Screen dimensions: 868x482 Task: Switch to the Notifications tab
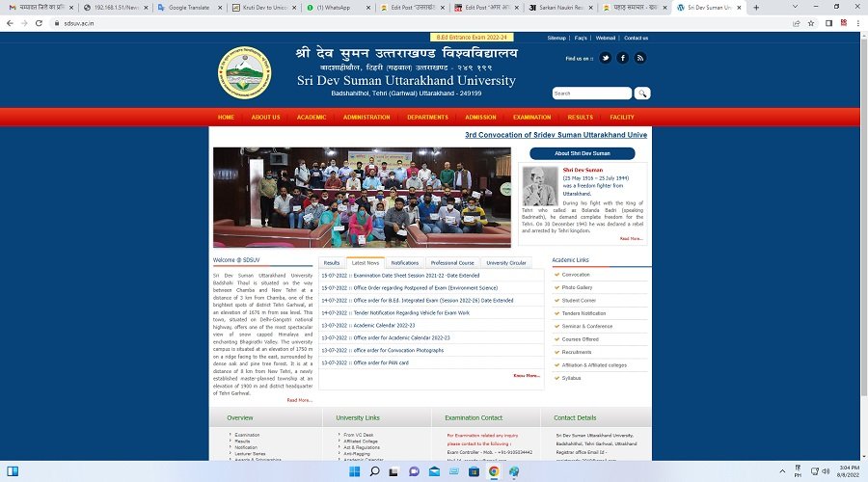pyautogui.click(x=404, y=263)
